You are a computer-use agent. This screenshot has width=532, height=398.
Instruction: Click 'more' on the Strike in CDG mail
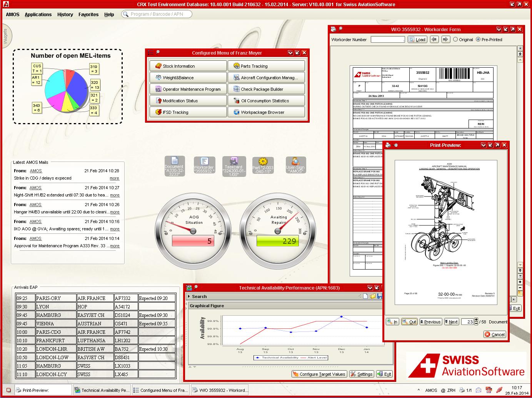click(114, 178)
